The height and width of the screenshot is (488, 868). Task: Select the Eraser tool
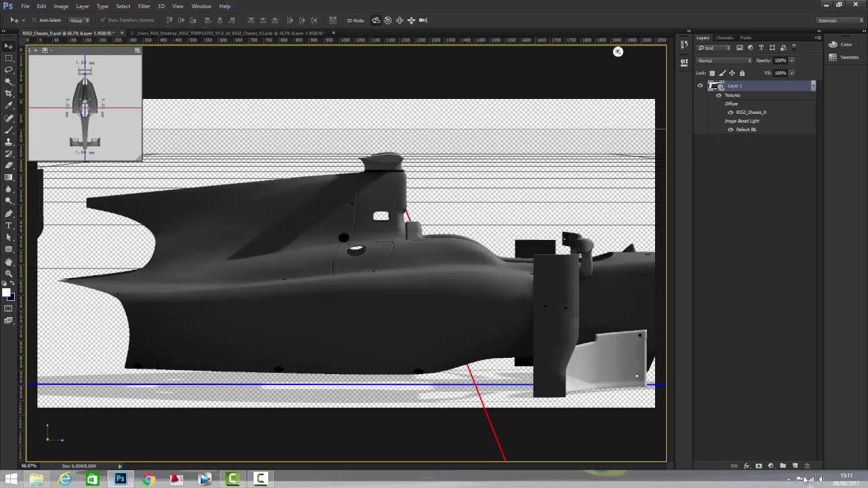click(9, 165)
